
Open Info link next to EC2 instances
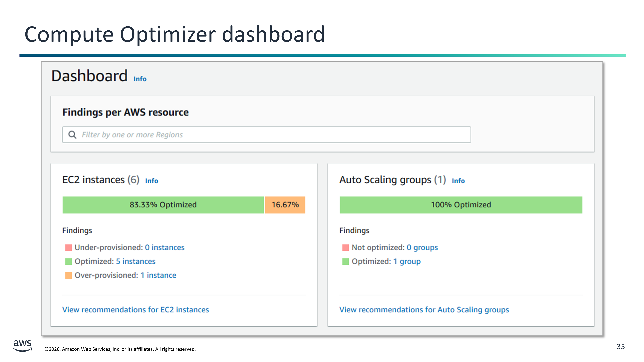[x=152, y=181]
